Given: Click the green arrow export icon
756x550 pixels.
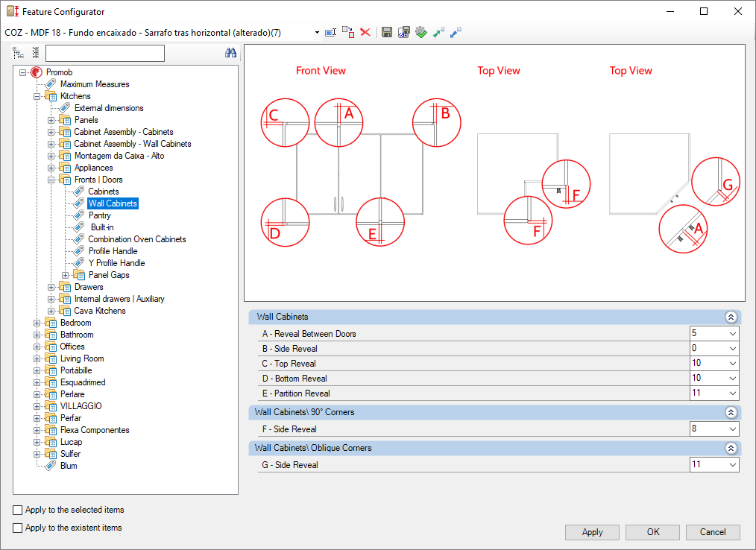Looking at the screenshot, I should tap(438, 32).
